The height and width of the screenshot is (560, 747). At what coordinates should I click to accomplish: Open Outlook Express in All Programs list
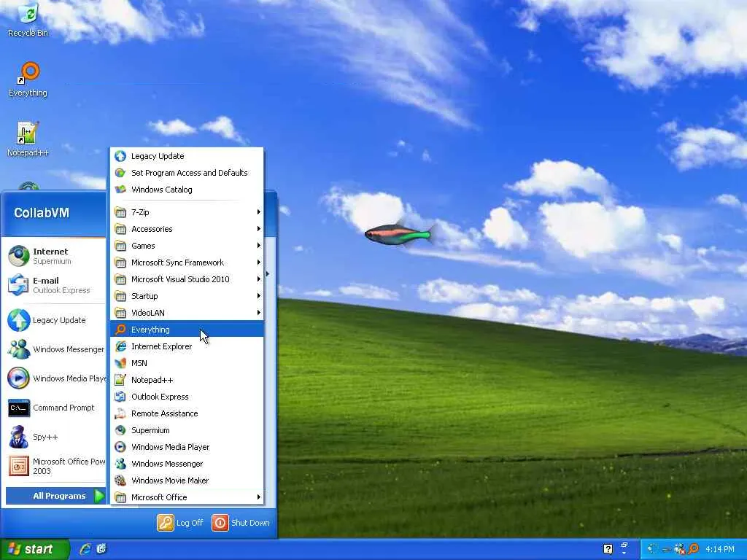click(x=187, y=397)
